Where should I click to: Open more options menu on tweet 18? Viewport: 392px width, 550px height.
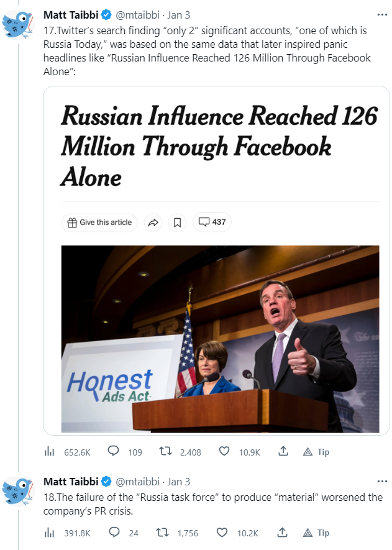click(381, 482)
